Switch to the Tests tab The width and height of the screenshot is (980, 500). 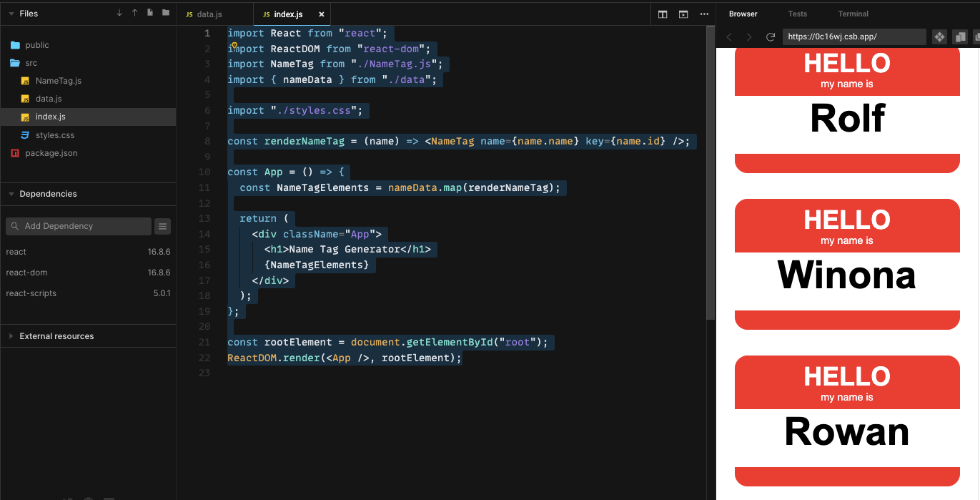click(798, 14)
